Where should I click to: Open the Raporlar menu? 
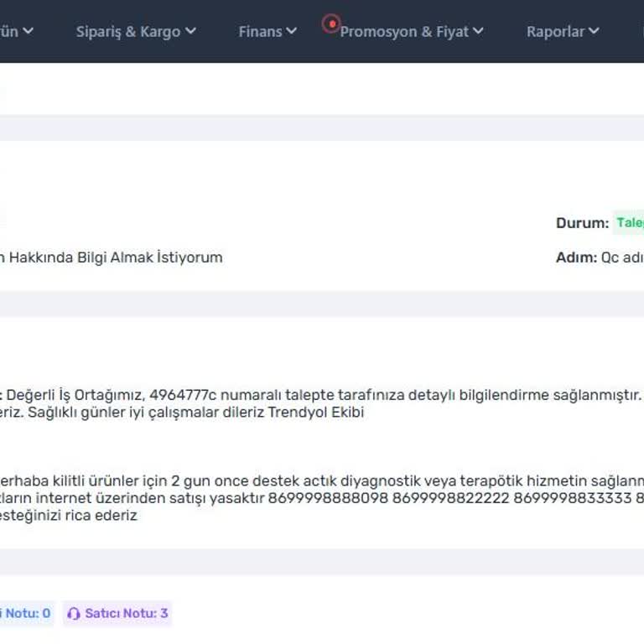click(x=563, y=32)
